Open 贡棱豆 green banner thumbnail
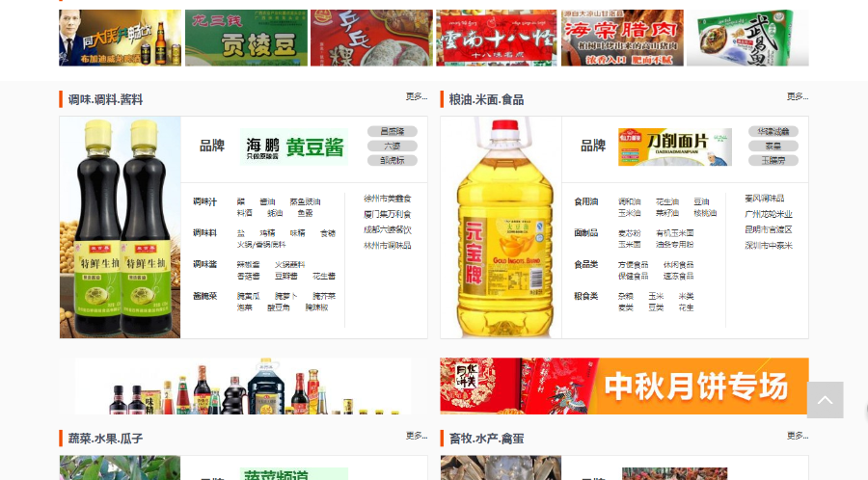 pos(246,38)
